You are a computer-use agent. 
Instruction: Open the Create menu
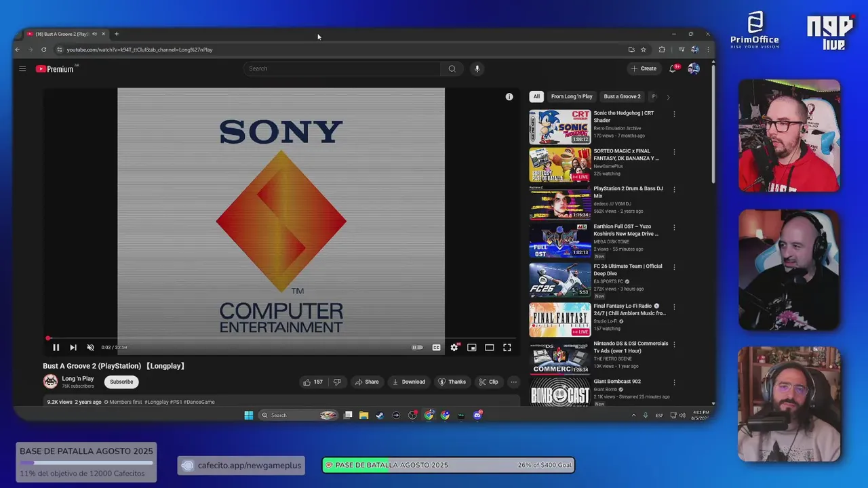coord(644,68)
